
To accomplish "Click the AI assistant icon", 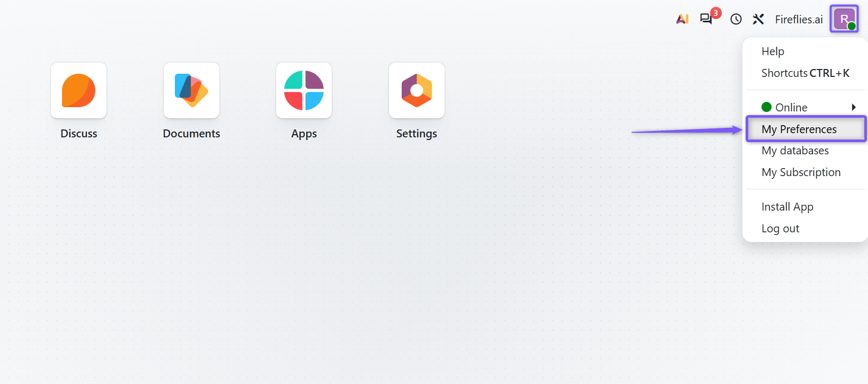I will click(683, 19).
